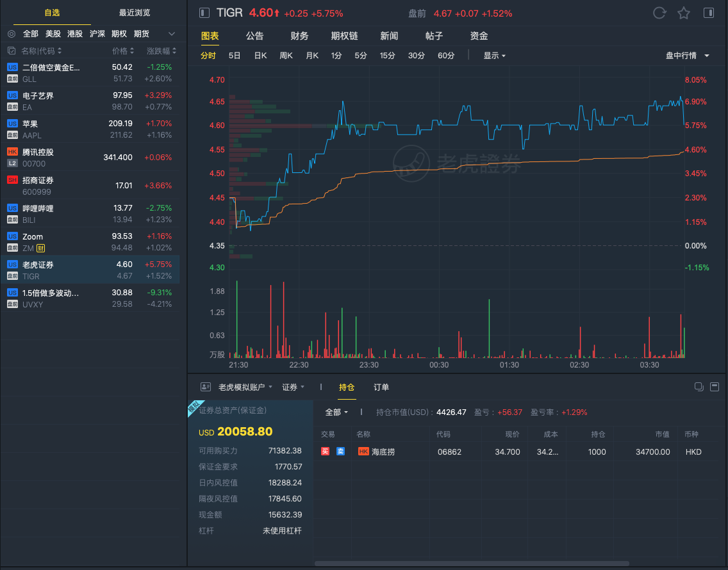Image resolution: width=728 pixels, height=570 pixels.
Task: Toggle the left sidebar icon beside TIGR
Action: tap(204, 13)
